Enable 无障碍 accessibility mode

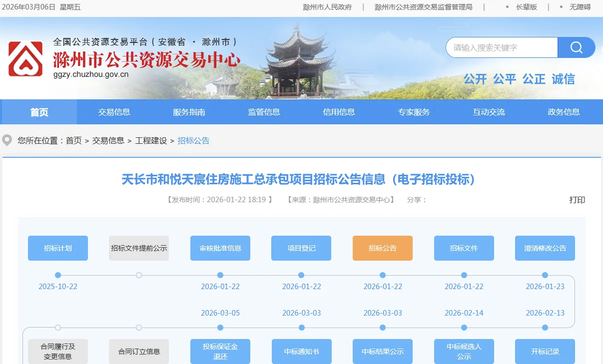580,7
